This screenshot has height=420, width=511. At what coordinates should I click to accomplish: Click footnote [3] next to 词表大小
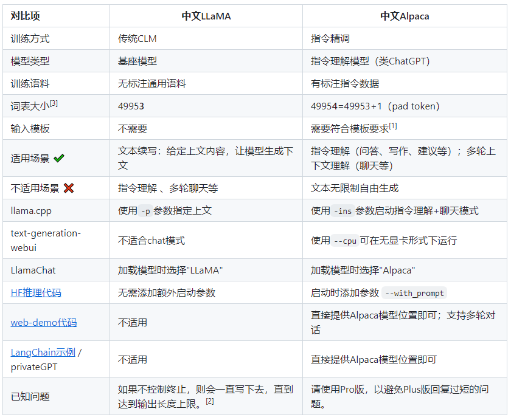pyautogui.click(x=54, y=103)
